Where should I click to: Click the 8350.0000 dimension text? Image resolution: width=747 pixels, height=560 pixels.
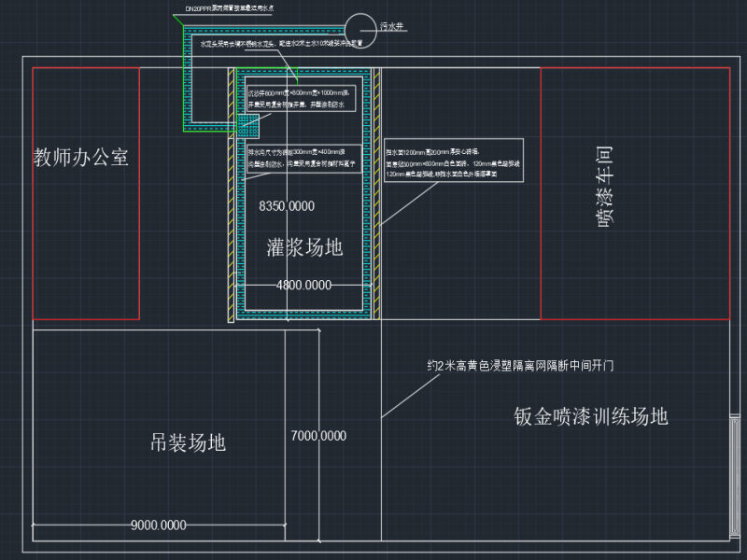point(287,205)
